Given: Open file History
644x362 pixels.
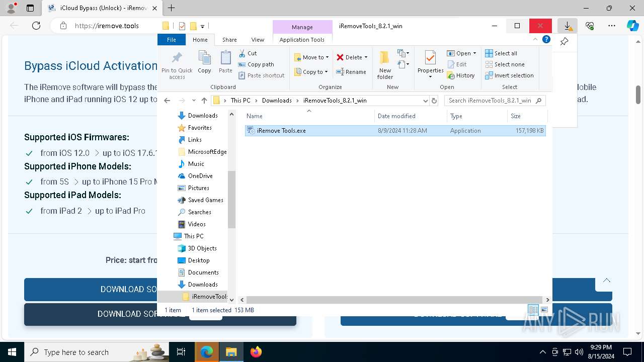Looking at the screenshot, I should (x=460, y=75).
